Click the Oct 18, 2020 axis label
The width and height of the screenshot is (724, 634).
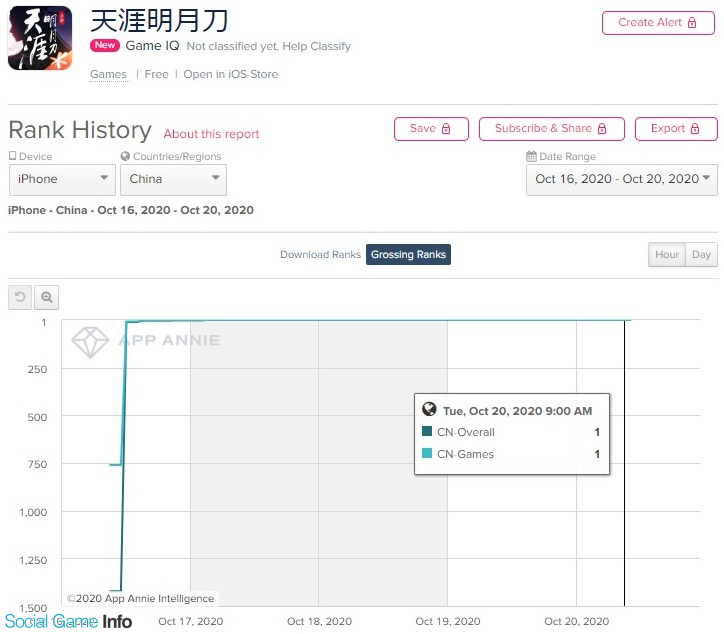tap(320, 621)
